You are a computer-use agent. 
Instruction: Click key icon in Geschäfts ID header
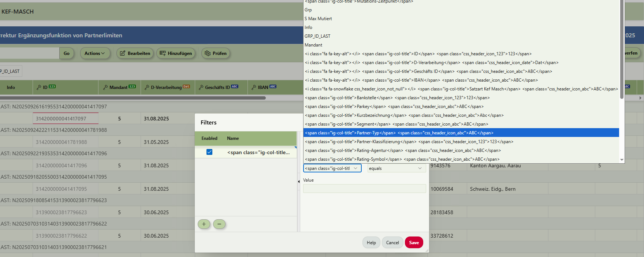click(201, 87)
